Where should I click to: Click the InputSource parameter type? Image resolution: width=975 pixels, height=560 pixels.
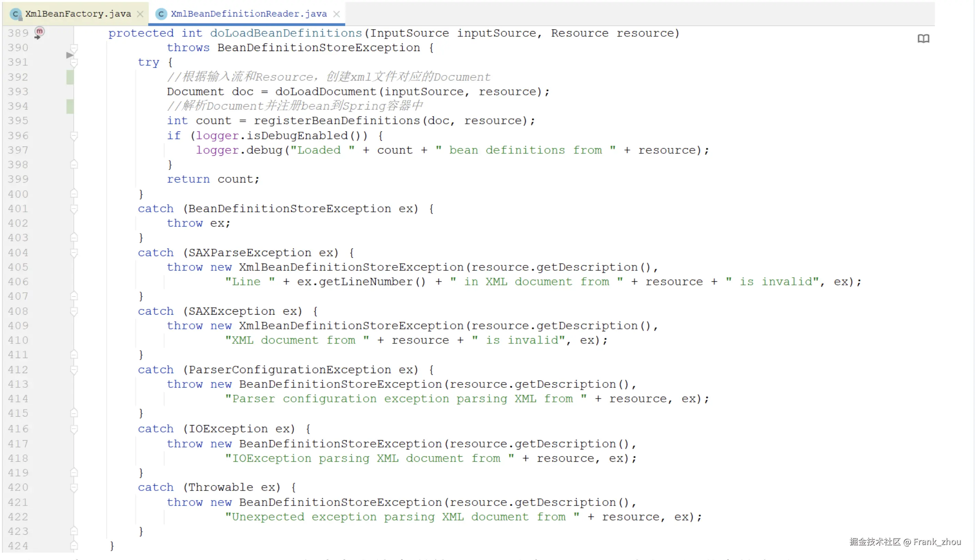point(409,33)
